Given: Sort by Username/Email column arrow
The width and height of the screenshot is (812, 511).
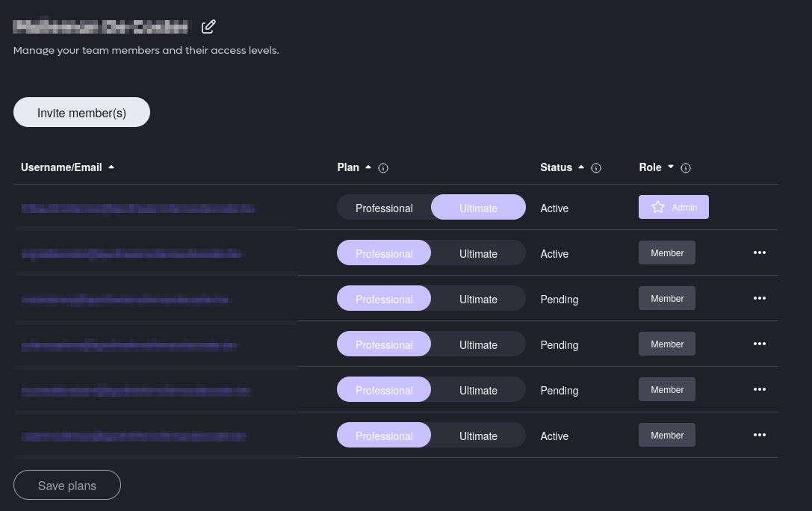Looking at the screenshot, I should pos(111,167).
